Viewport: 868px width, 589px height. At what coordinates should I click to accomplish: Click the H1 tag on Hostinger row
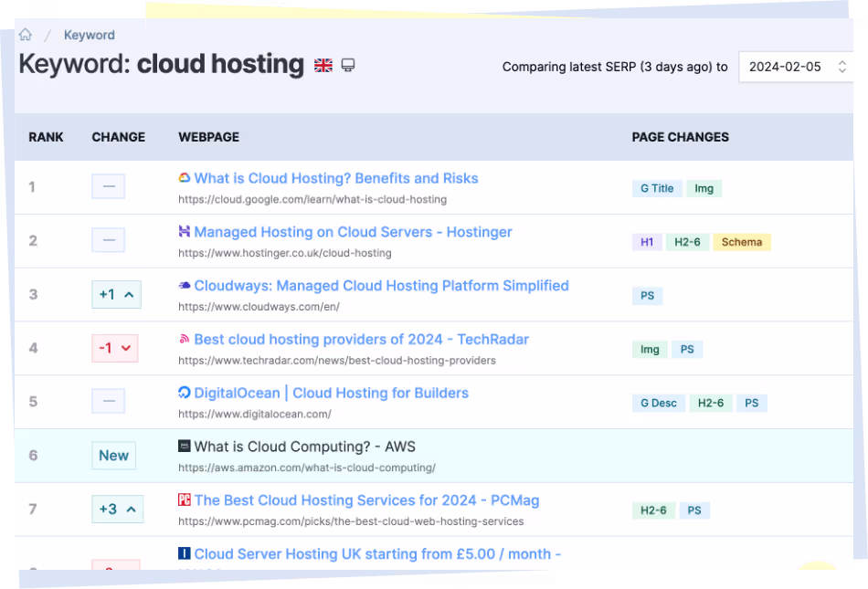click(647, 242)
